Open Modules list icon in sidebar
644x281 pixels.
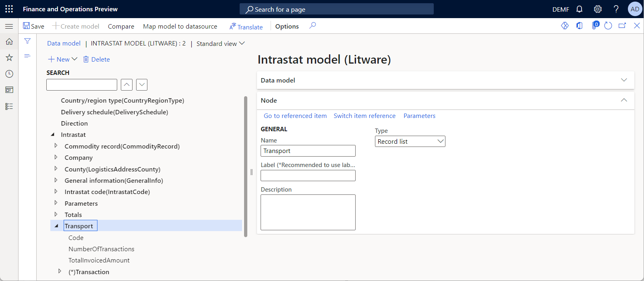tap(9, 106)
